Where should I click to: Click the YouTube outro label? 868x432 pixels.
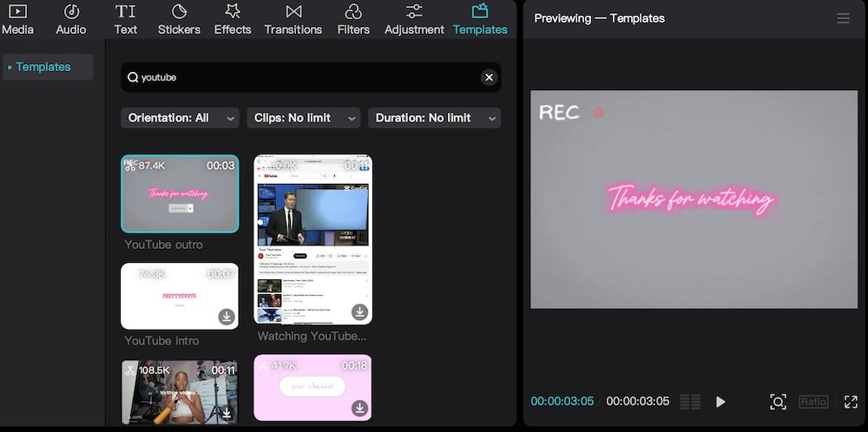pyautogui.click(x=163, y=245)
